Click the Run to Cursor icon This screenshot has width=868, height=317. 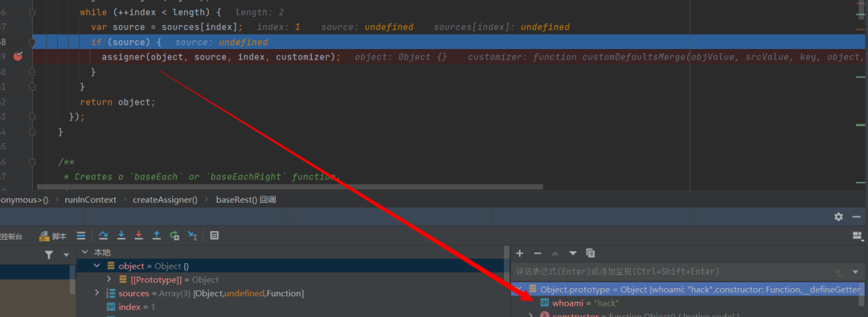click(x=192, y=236)
